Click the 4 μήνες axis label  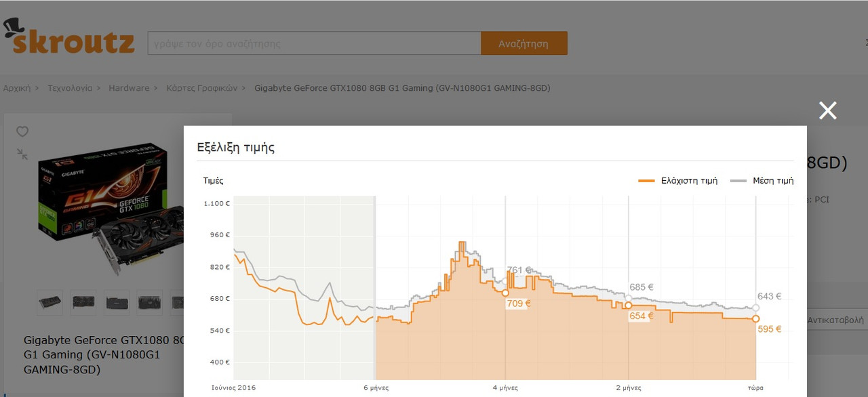pos(505,388)
